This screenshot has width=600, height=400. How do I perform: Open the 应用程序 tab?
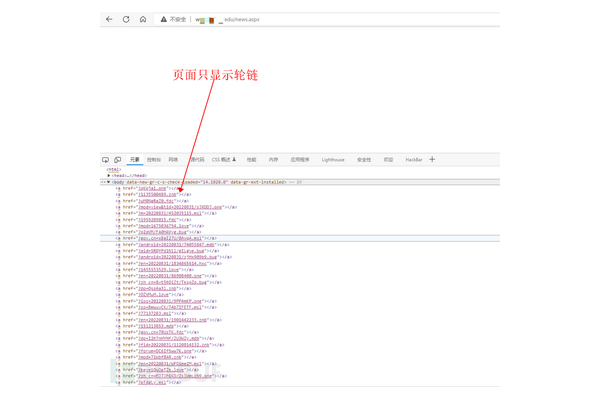pos(300,160)
